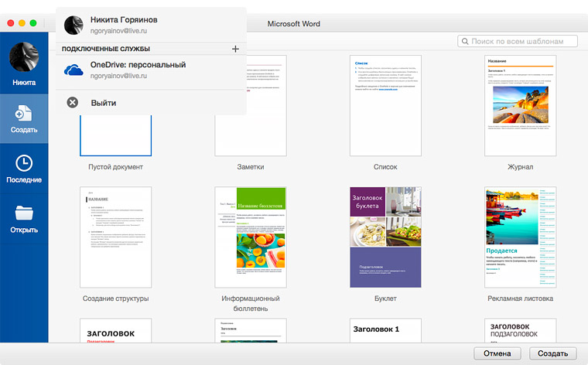Select the red ЗАГОЛОВОК template in bottom row
Screen dimensions: 588x365
[x=115, y=330]
